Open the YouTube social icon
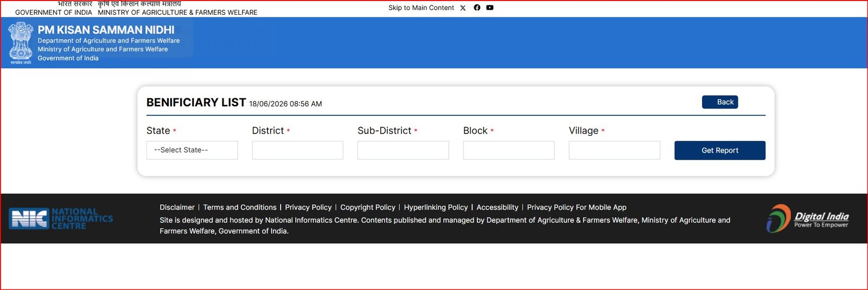Viewport: 868px width, 290px height. (490, 8)
